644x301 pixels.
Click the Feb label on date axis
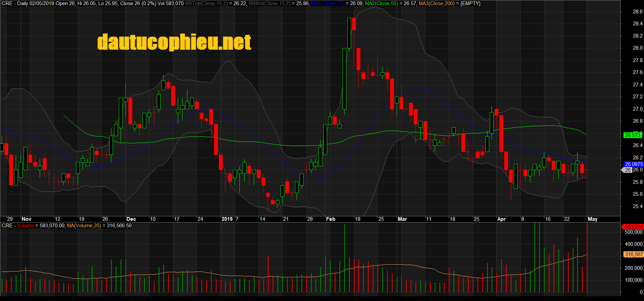pos(331,219)
